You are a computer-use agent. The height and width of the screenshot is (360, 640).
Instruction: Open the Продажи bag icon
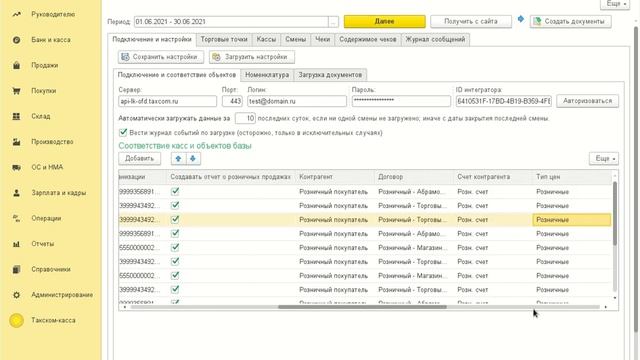click(16, 65)
